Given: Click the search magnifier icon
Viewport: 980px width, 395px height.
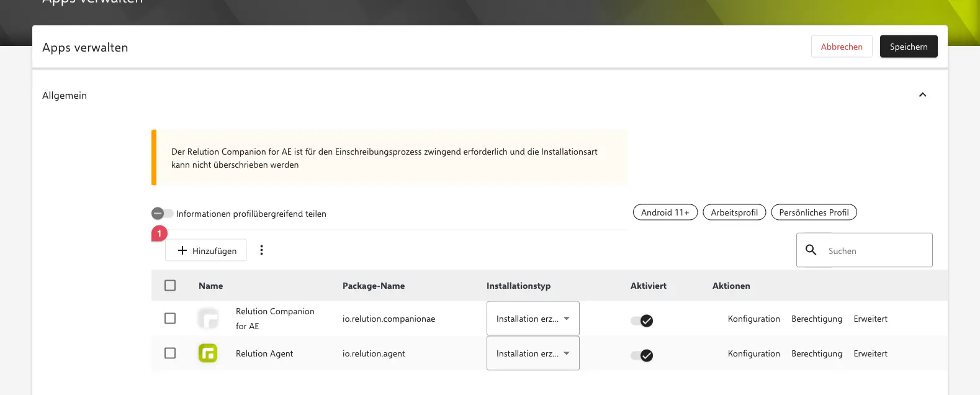Looking at the screenshot, I should [811, 250].
